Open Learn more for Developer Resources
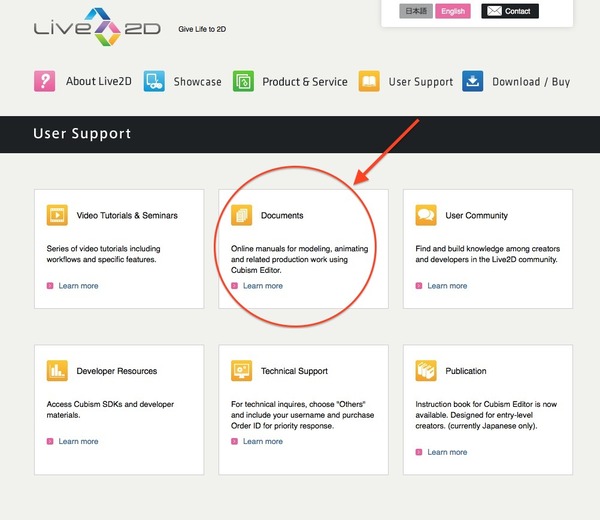Screen dimensions: 600x520 tap(78, 441)
